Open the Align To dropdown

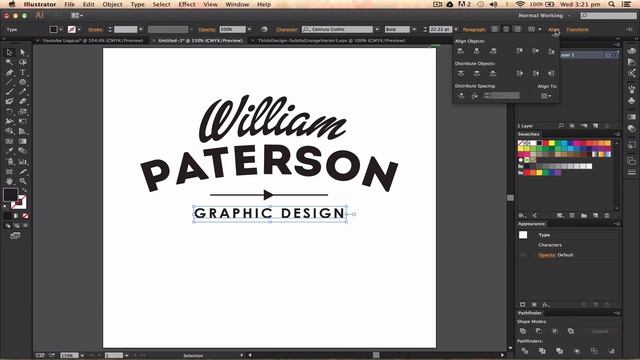(546, 96)
